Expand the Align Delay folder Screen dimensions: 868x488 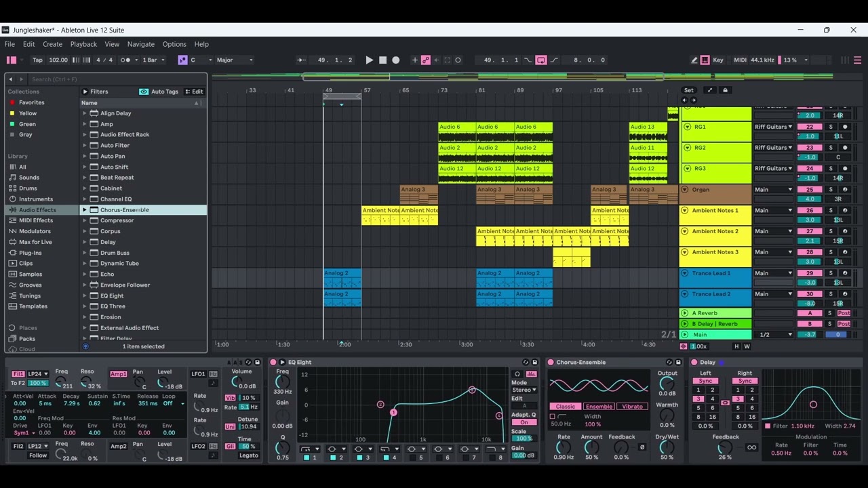tap(85, 113)
